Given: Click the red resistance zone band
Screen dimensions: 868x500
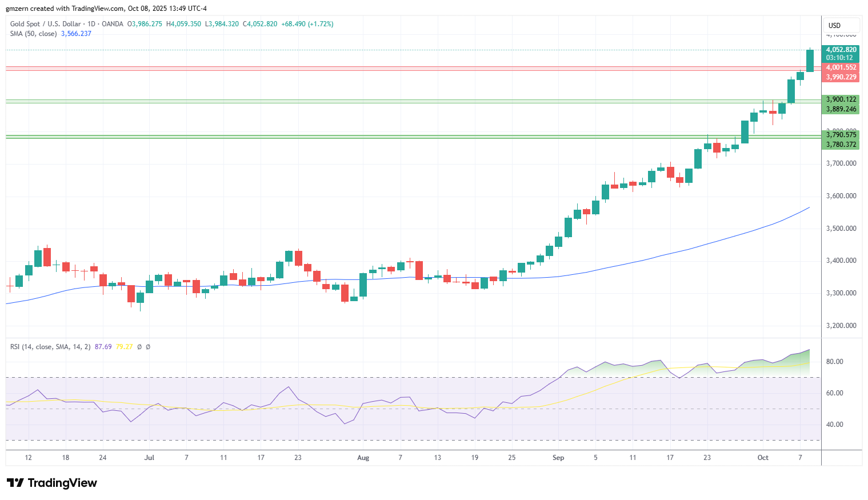Looking at the screenshot, I should tap(413, 69).
